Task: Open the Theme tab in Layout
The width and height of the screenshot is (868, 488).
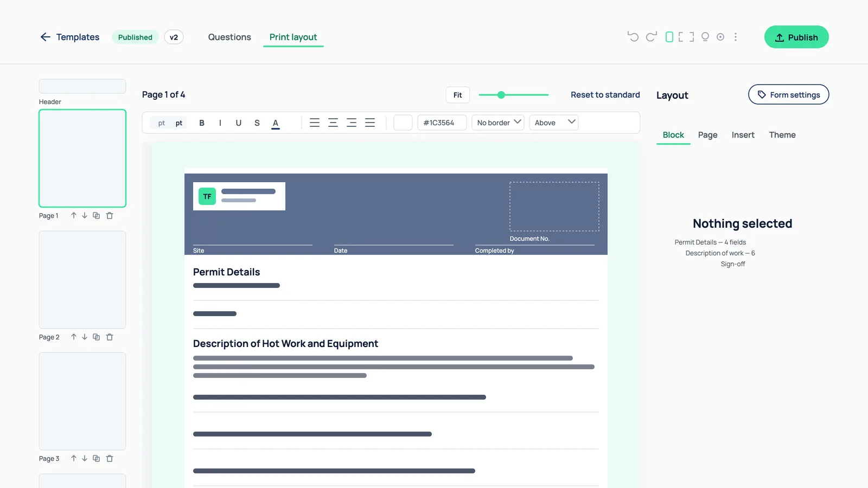Action: tap(782, 135)
